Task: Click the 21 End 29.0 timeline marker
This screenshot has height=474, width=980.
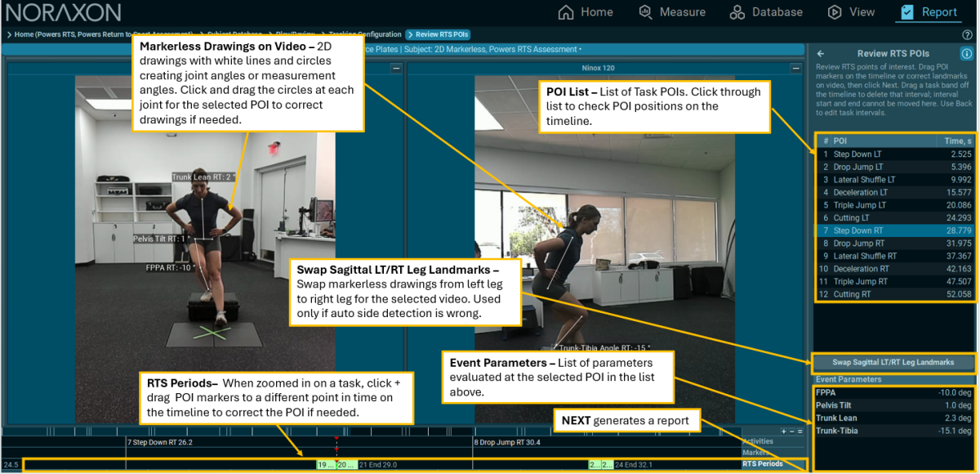Action: click(x=378, y=464)
